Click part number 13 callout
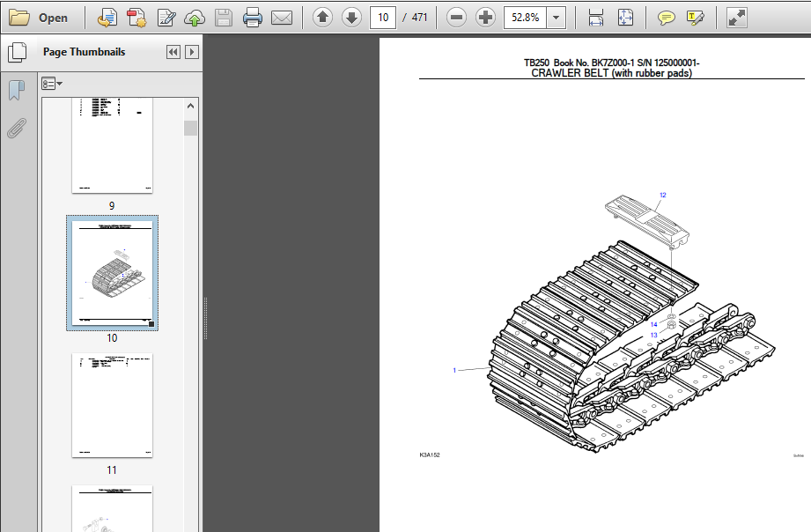The width and height of the screenshot is (811, 532). (x=653, y=336)
